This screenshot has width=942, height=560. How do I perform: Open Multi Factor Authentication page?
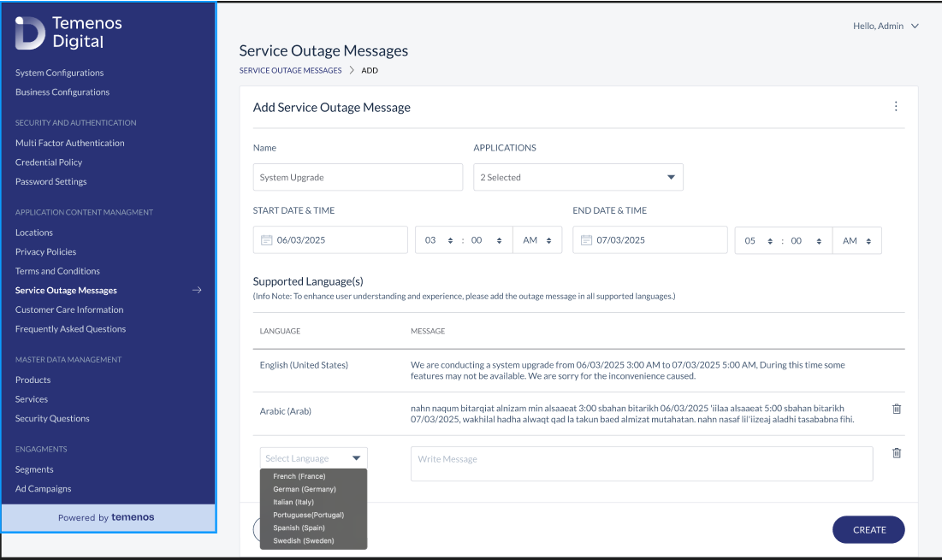point(69,143)
